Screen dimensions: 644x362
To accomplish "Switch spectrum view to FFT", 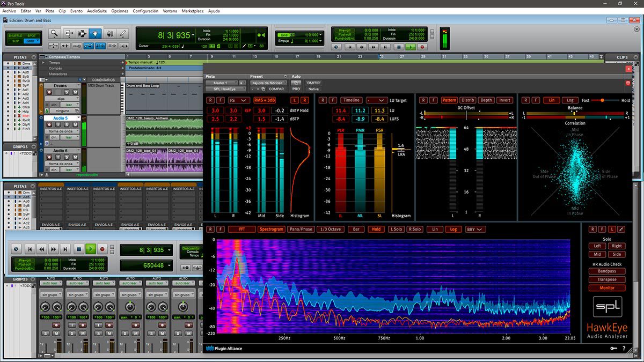I will point(241,229).
